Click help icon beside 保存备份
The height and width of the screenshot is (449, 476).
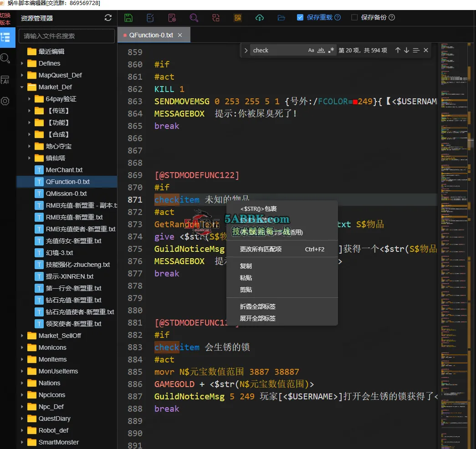pos(392,17)
